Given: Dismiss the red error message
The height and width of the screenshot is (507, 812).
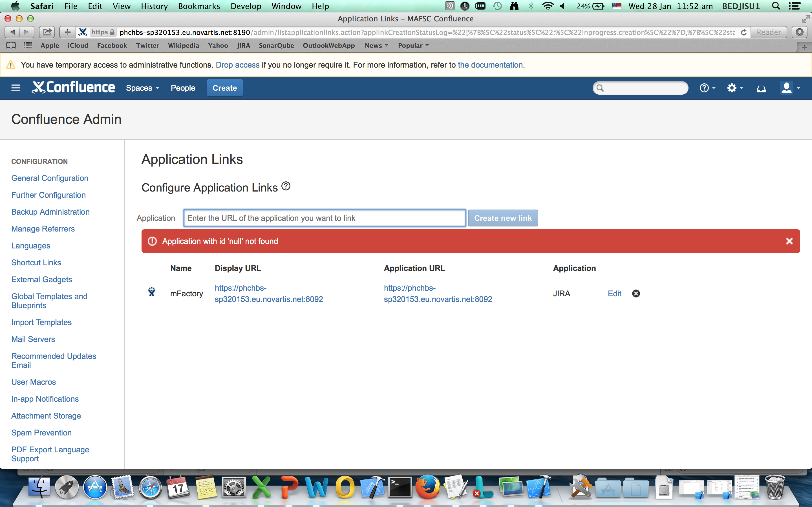Looking at the screenshot, I should click(789, 241).
